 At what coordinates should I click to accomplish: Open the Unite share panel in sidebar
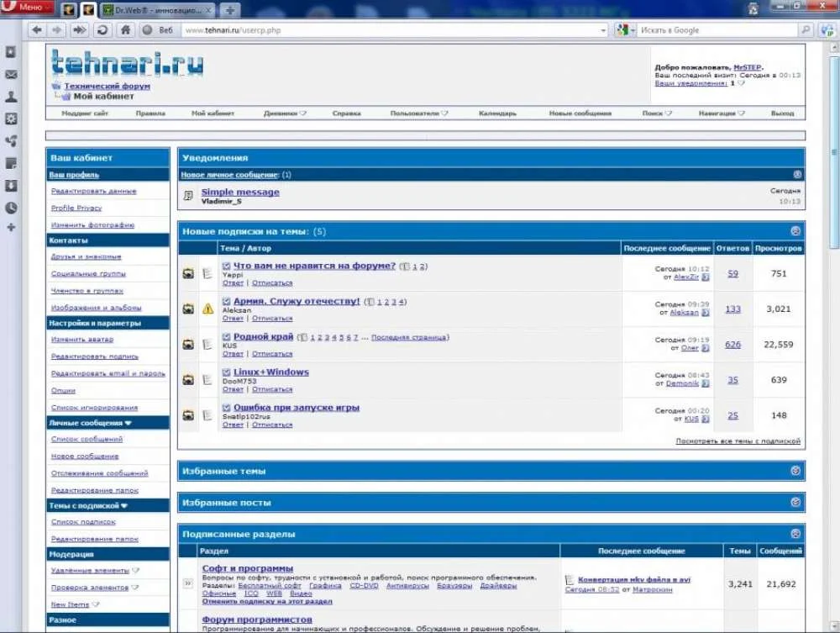pyautogui.click(x=11, y=141)
